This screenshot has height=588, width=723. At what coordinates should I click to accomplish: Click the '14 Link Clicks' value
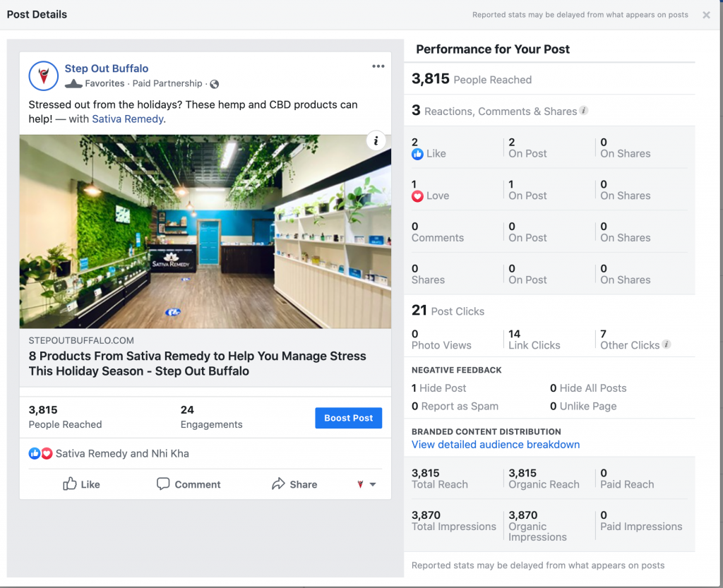[534, 340]
